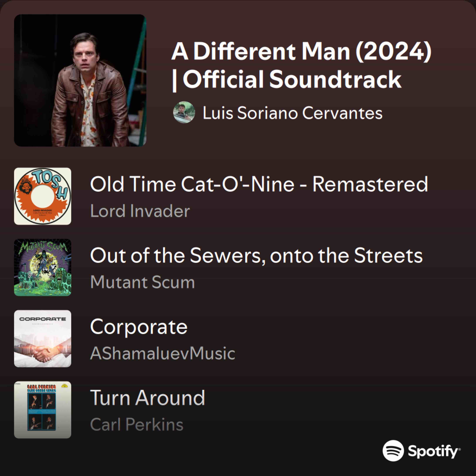Image resolution: width=476 pixels, height=476 pixels.
Task: Play the 'Corporate' track title
Action: pos(139,327)
